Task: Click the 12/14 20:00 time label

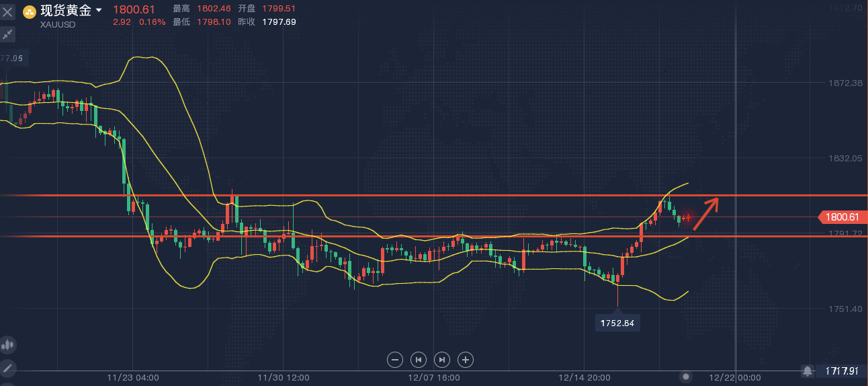Action: pyautogui.click(x=584, y=377)
